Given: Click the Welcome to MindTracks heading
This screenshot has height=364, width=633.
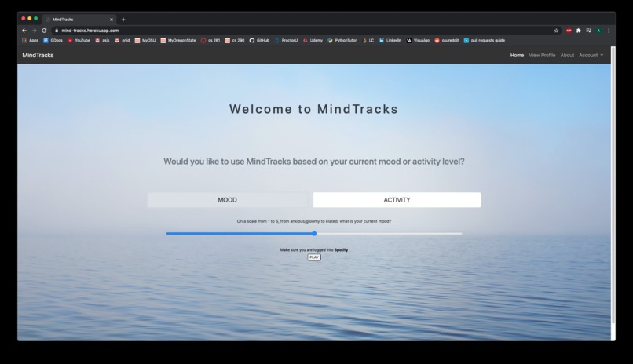Looking at the screenshot, I should (x=313, y=109).
